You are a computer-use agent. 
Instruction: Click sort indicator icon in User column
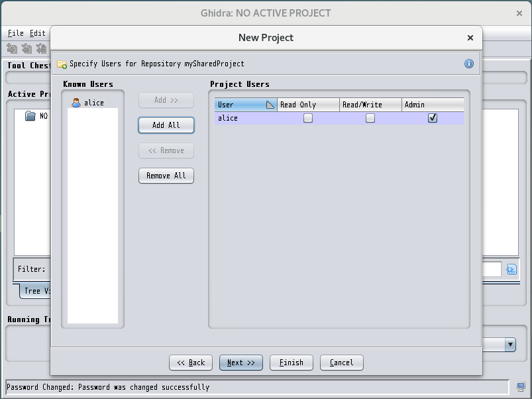[270, 105]
